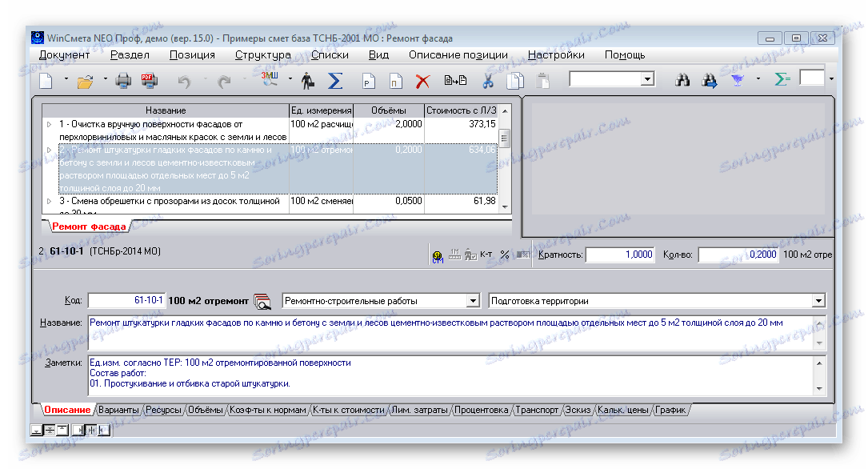Click the К-т coefficient icon

(x=486, y=255)
